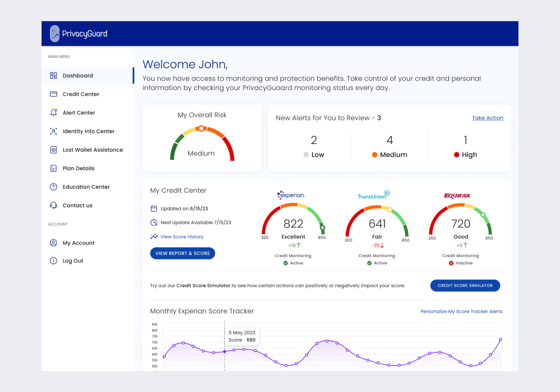Launch the Credit Score Simulator button
Image resolution: width=560 pixels, height=392 pixels.
pyautogui.click(x=465, y=285)
